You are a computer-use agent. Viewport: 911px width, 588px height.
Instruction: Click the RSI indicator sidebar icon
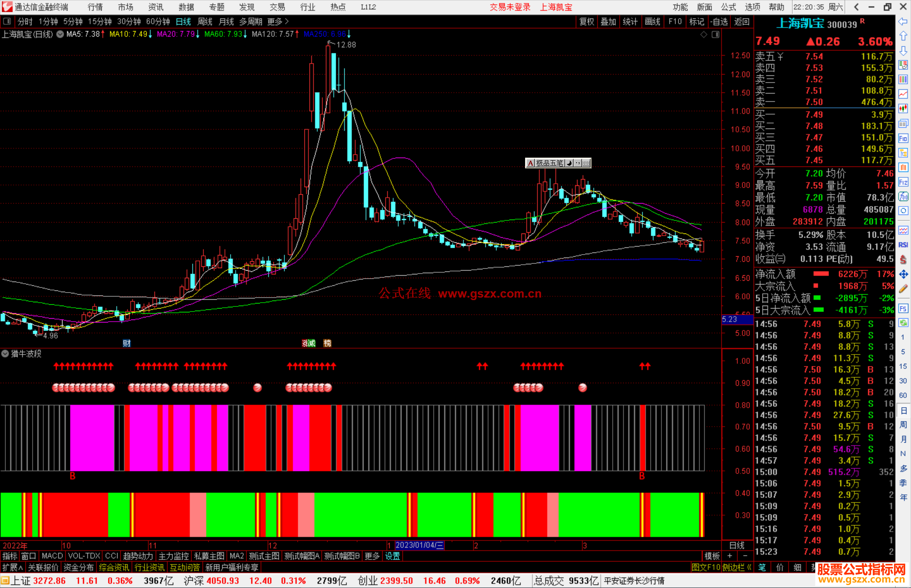pyautogui.click(x=903, y=245)
